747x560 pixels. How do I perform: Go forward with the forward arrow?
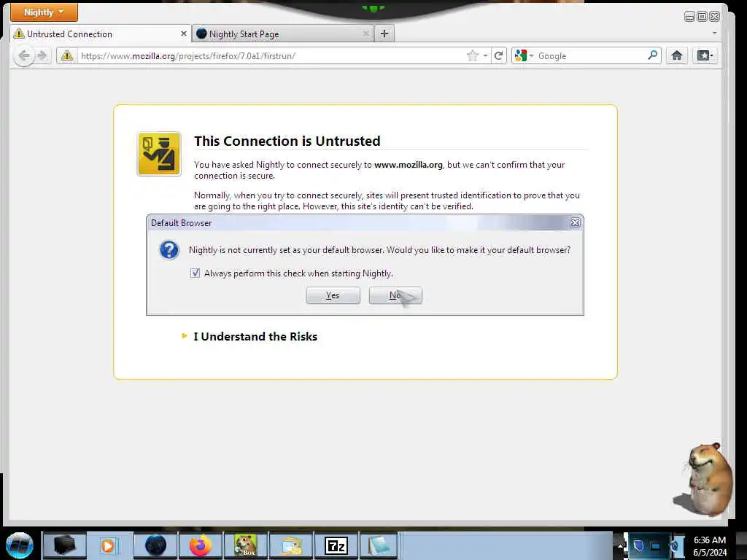(x=42, y=55)
